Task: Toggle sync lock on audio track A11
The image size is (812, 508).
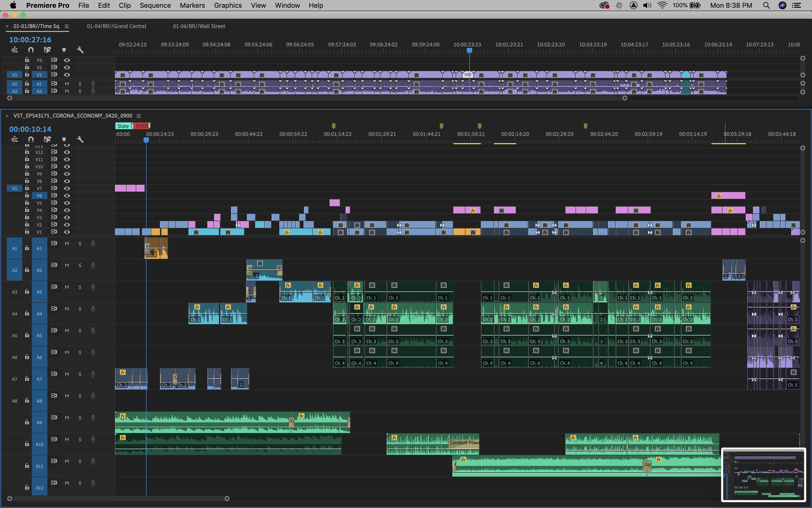Action: (x=54, y=461)
